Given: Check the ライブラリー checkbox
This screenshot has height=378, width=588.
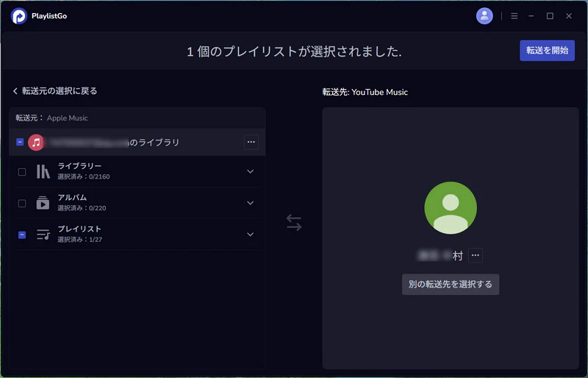Looking at the screenshot, I should pyautogui.click(x=22, y=172).
